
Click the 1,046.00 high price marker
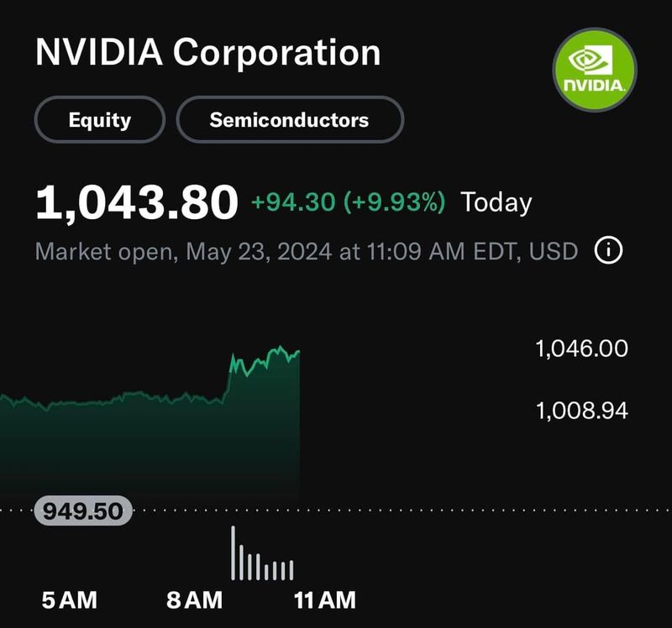(x=580, y=348)
